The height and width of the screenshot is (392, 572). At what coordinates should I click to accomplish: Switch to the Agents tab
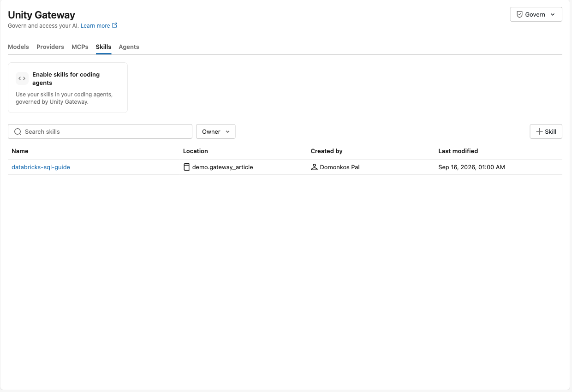pyautogui.click(x=129, y=47)
